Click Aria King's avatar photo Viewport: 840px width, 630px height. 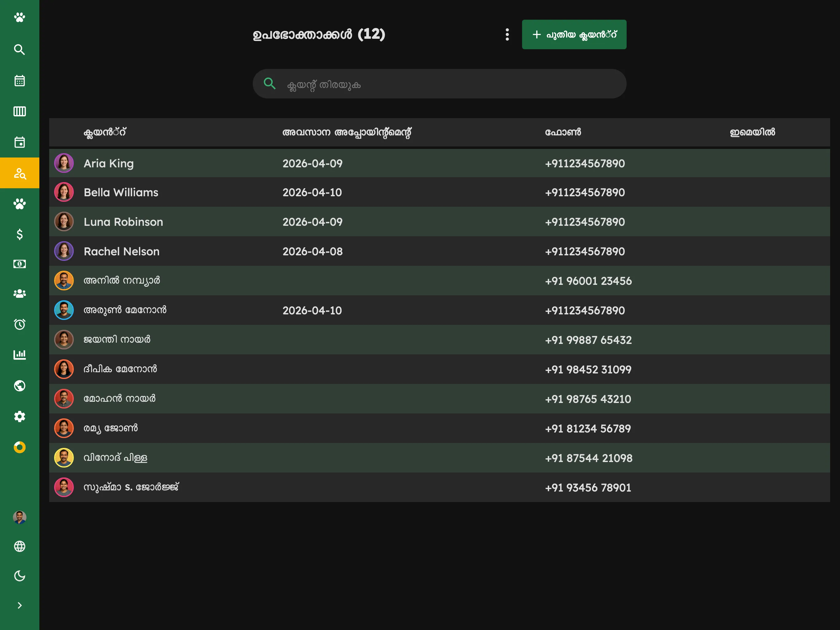64,163
